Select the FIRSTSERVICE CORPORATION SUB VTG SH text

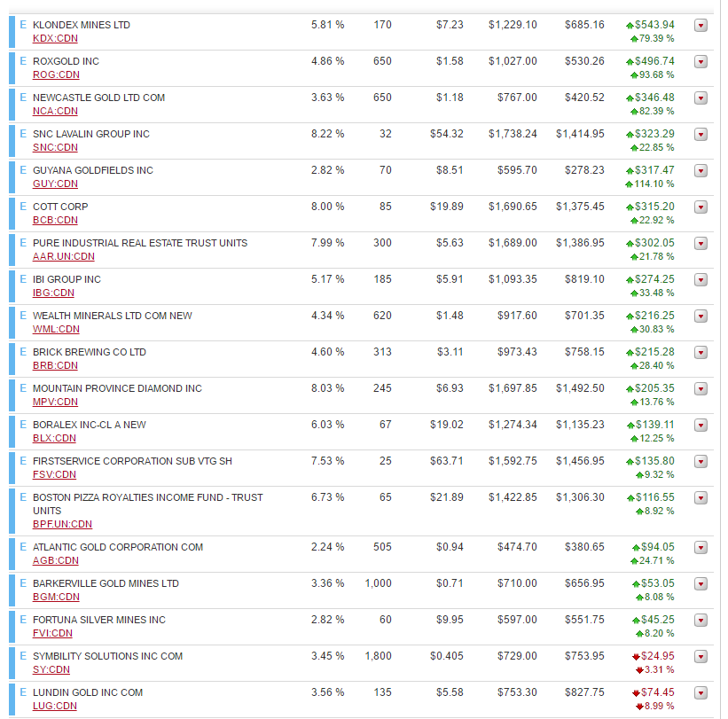(x=132, y=461)
